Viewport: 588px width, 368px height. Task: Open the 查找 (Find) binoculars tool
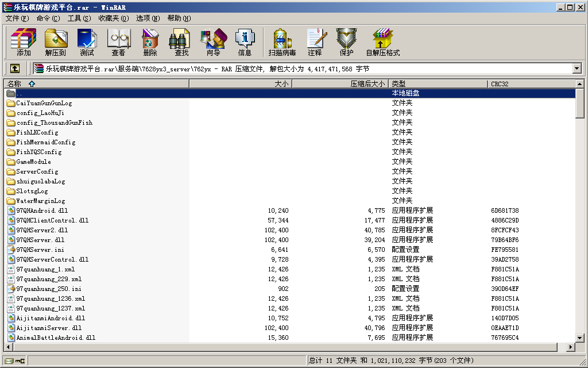[181, 42]
